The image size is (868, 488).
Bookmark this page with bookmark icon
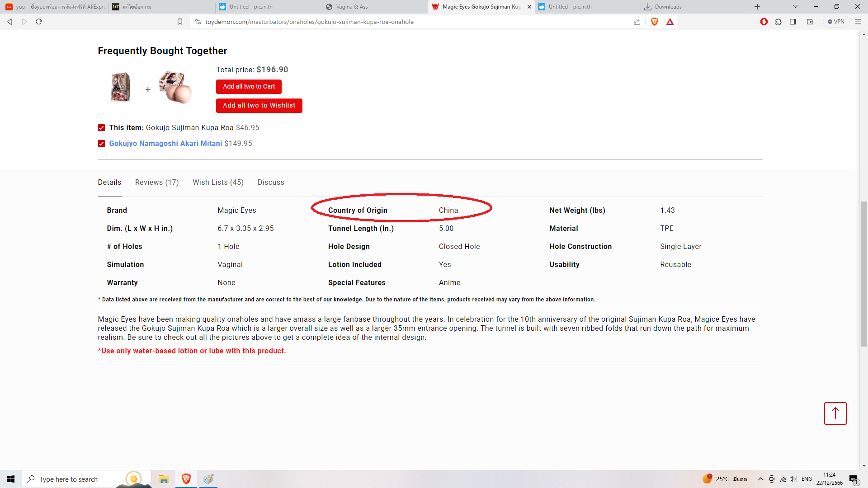tap(180, 22)
